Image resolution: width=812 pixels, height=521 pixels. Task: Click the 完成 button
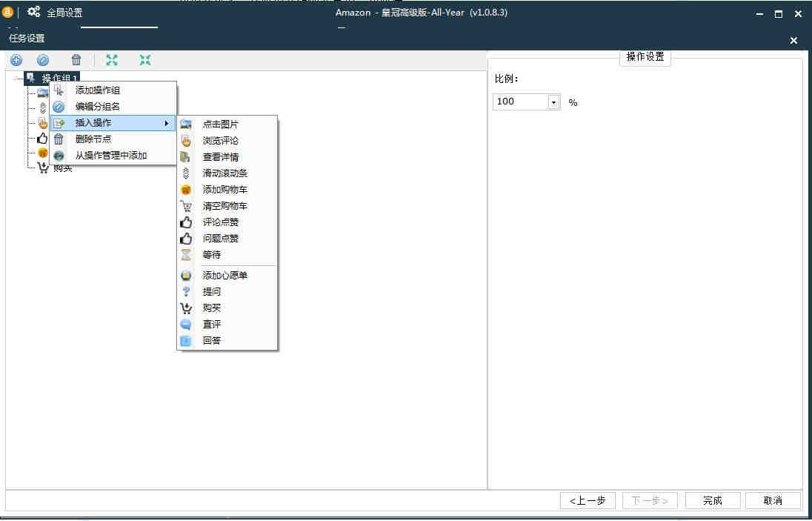713,501
